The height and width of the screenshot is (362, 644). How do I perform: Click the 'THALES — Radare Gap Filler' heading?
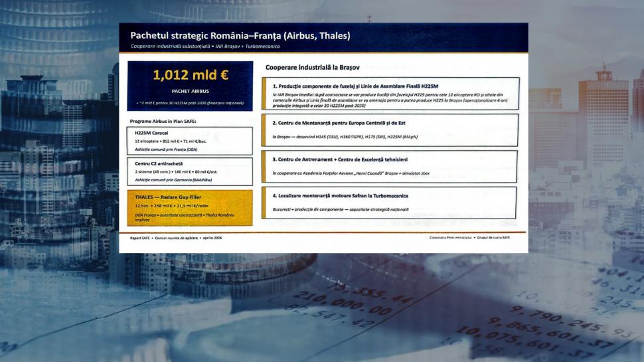point(168,197)
